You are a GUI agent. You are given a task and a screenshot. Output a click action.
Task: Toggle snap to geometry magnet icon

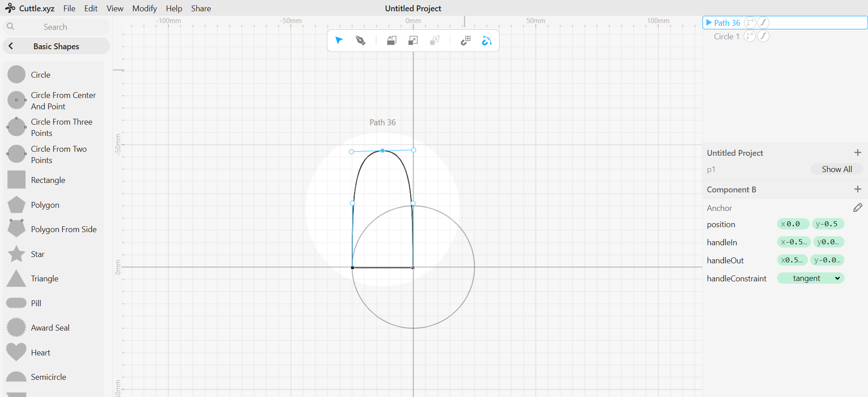click(x=486, y=41)
